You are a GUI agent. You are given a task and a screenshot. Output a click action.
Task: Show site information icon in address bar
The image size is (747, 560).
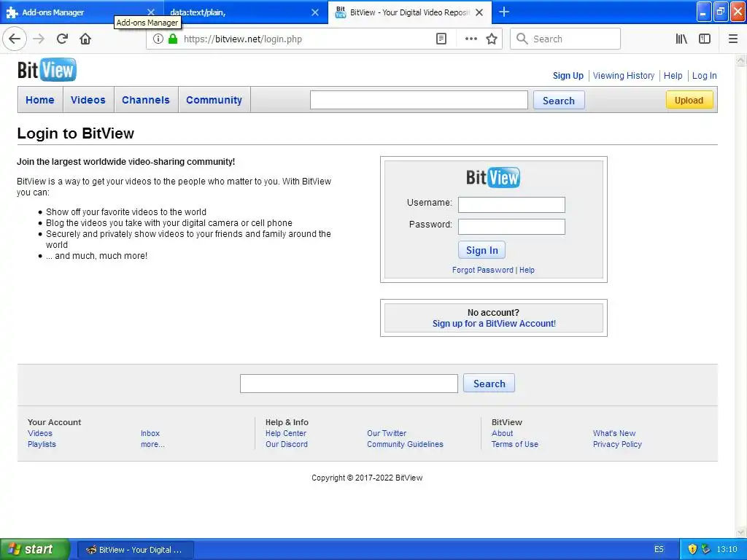pyautogui.click(x=158, y=39)
